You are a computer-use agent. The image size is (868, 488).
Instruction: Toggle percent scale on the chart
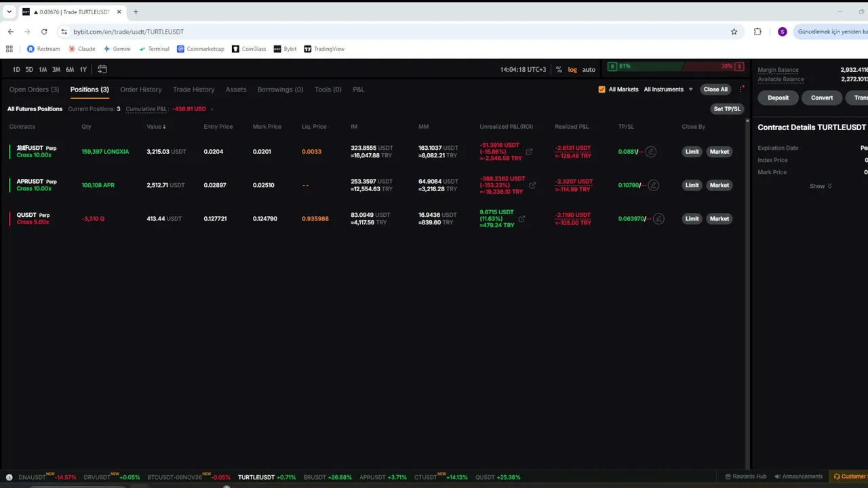[559, 69]
